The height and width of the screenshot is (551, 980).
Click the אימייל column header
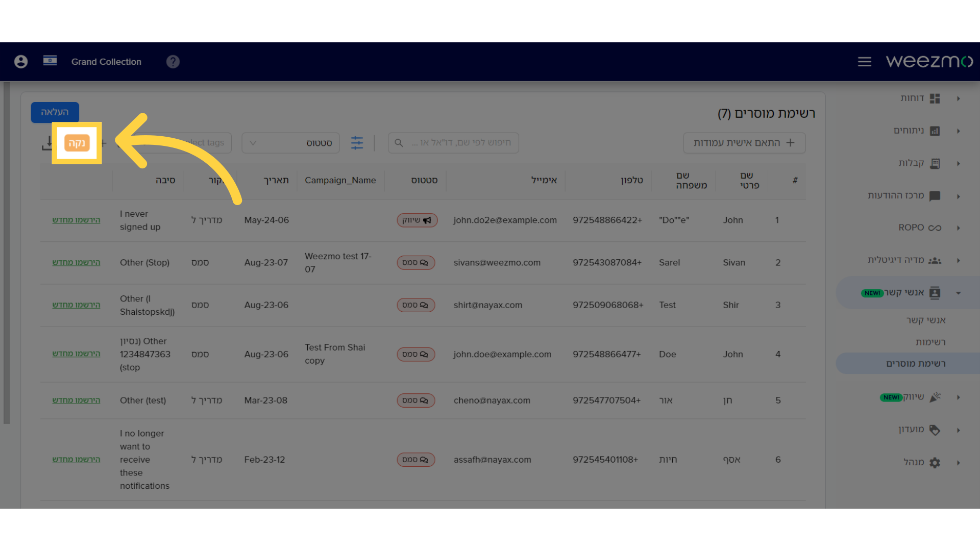[544, 181]
